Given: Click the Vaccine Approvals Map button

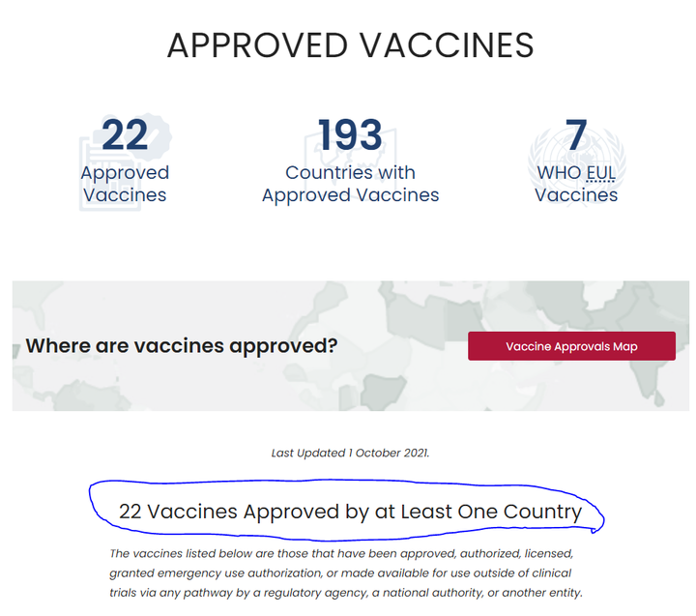Looking at the screenshot, I should [x=571, y=346].
